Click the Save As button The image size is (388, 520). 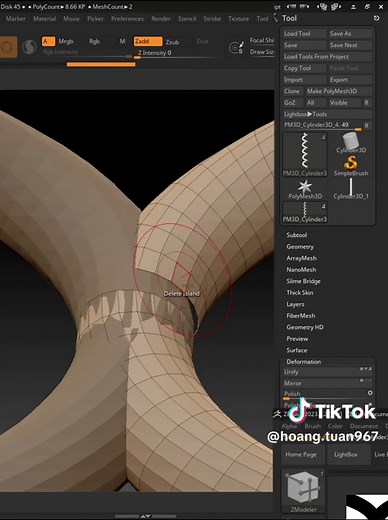click(350, 34)
